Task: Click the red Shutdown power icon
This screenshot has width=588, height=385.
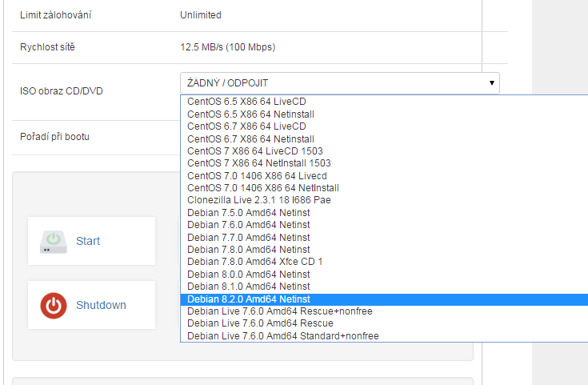Action: 53,305
